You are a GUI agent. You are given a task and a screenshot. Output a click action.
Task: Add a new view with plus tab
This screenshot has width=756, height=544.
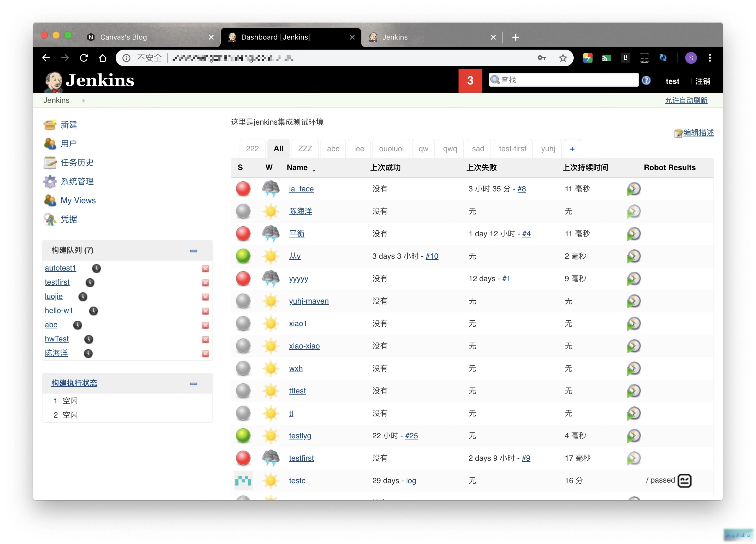(x=572, y=149)
